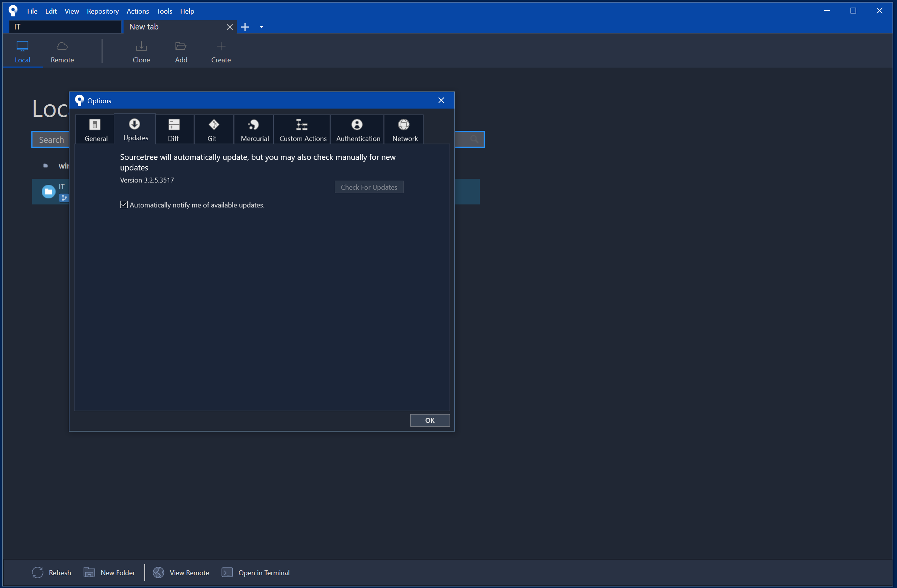Open the Tools menu
Screen dimensions: 897x588
point(164,11)
